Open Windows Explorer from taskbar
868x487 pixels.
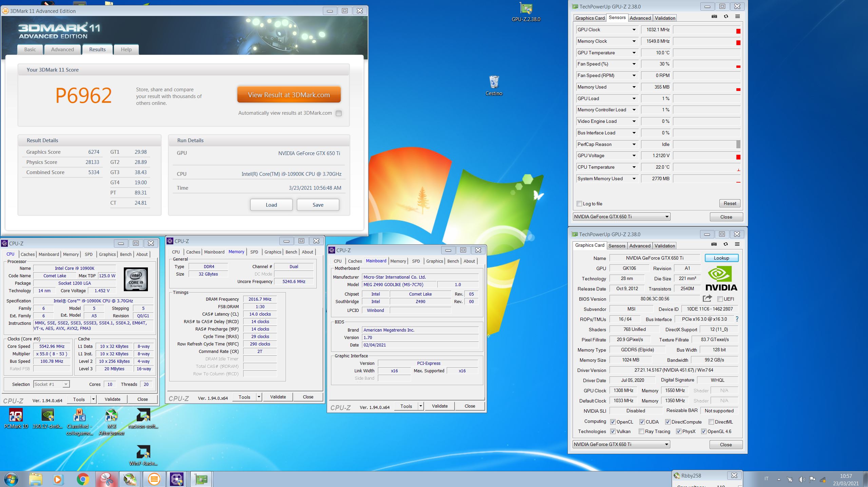[x=36, y=479]
